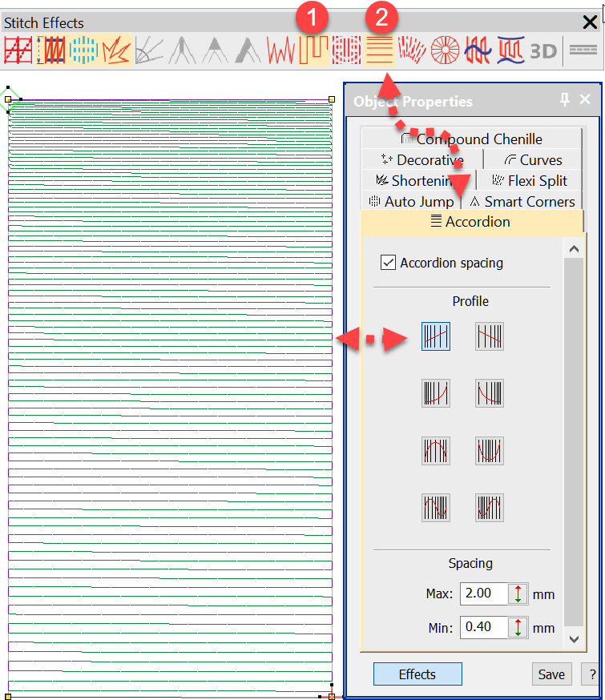The height and width of the screenshot is (700, 605).
Task: Click the Min spacing stepper arrows
Action: coord(518,627)
